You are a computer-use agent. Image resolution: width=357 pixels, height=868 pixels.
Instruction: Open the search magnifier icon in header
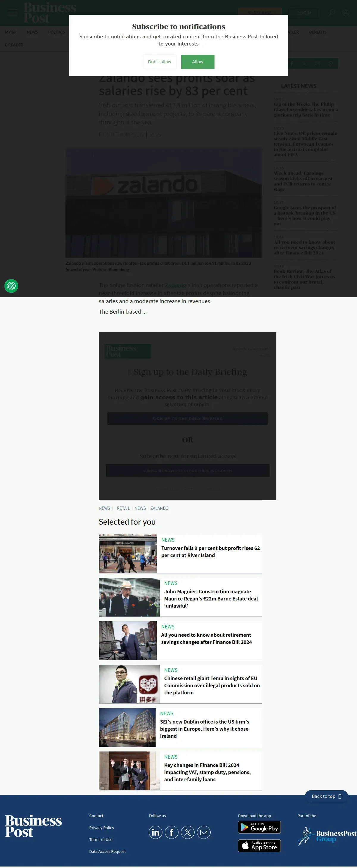[332, 13]
